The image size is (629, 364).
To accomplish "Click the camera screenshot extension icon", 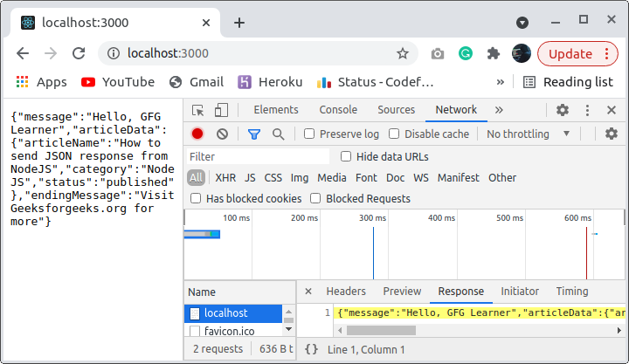I will [x=438, y=54].
